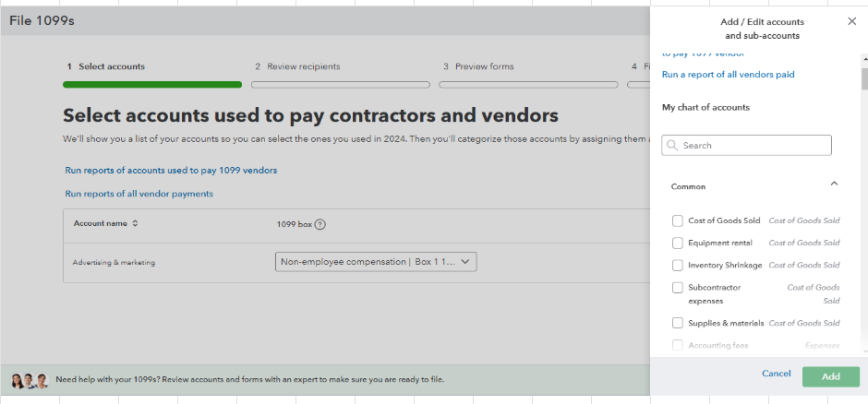
Task: Toggle the Inventory Shrinkage checkbox
Action: (x=678, y=265)
